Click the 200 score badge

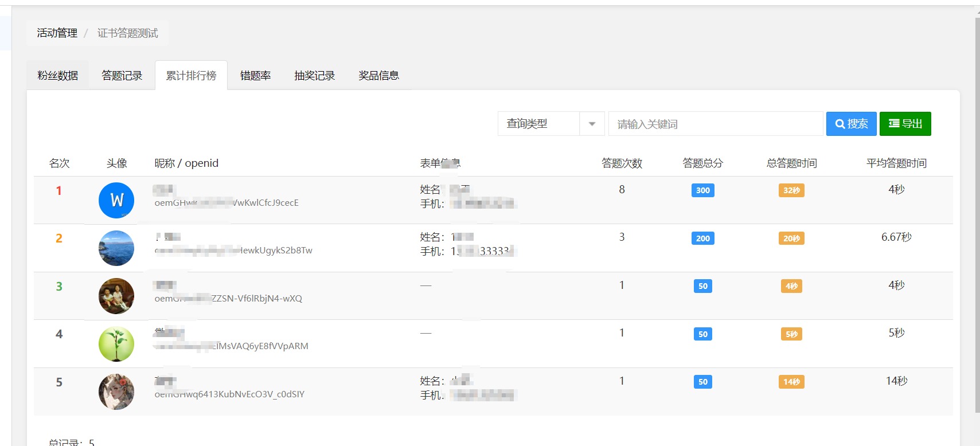pos(703,238)
